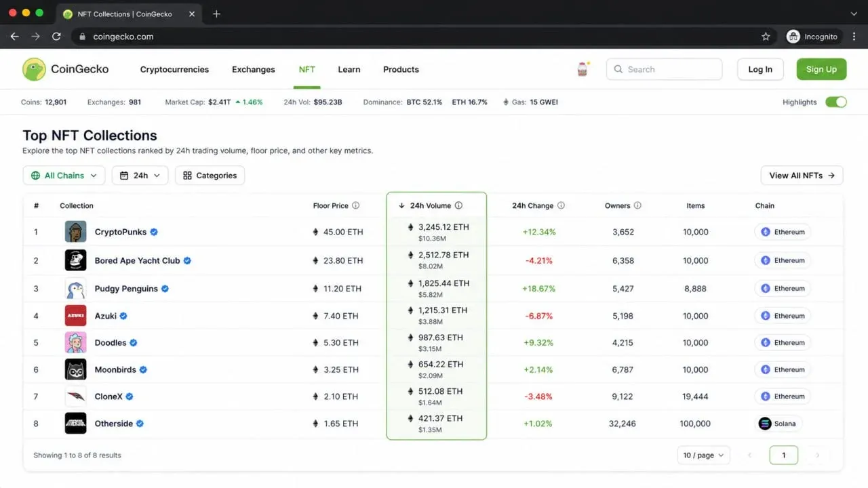Click 24h Change info icon

(x=561, y=205)
